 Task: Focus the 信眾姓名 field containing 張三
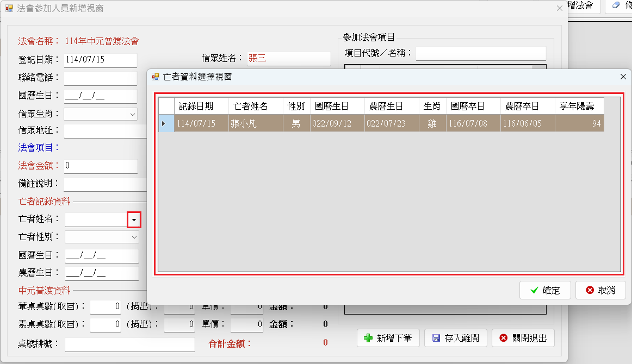pos(288,58)
